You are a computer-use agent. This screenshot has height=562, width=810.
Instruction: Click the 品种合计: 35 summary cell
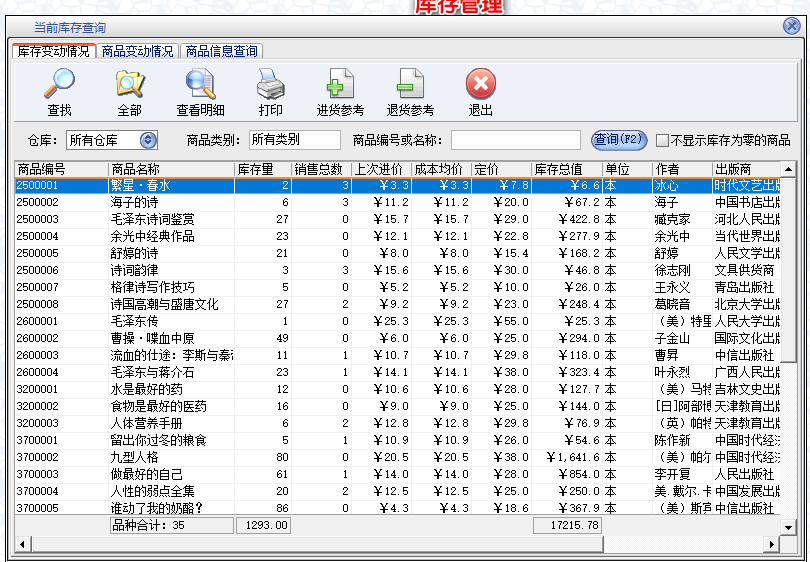click(172, 526)
